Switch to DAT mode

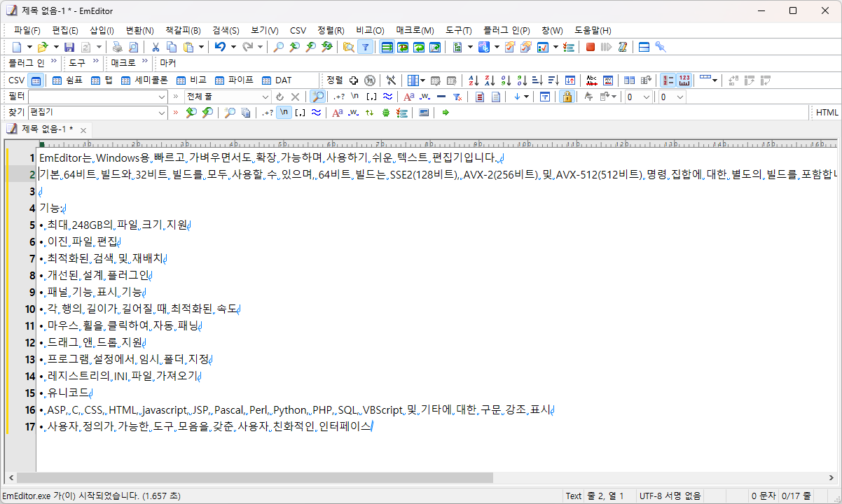277,80
